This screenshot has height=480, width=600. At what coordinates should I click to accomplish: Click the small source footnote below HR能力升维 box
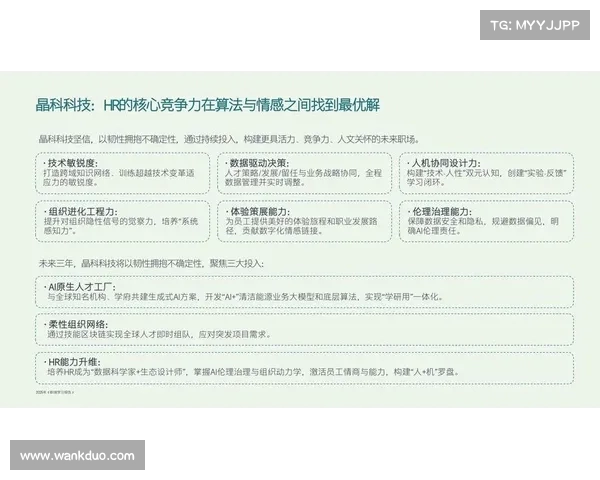tap(55, 392)
